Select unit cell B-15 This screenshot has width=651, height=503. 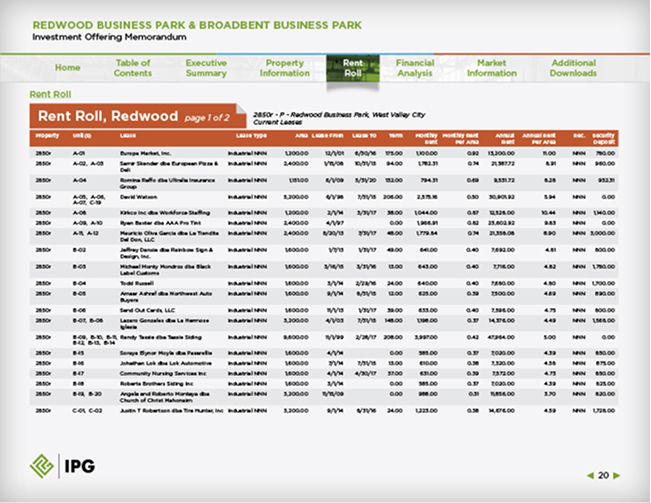click(x=78, y=353)
